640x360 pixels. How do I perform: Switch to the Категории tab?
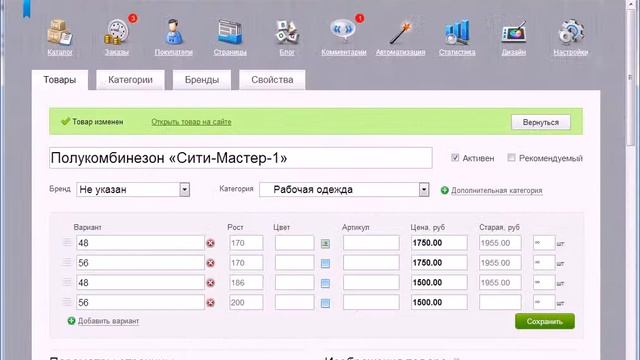point(130,80)
